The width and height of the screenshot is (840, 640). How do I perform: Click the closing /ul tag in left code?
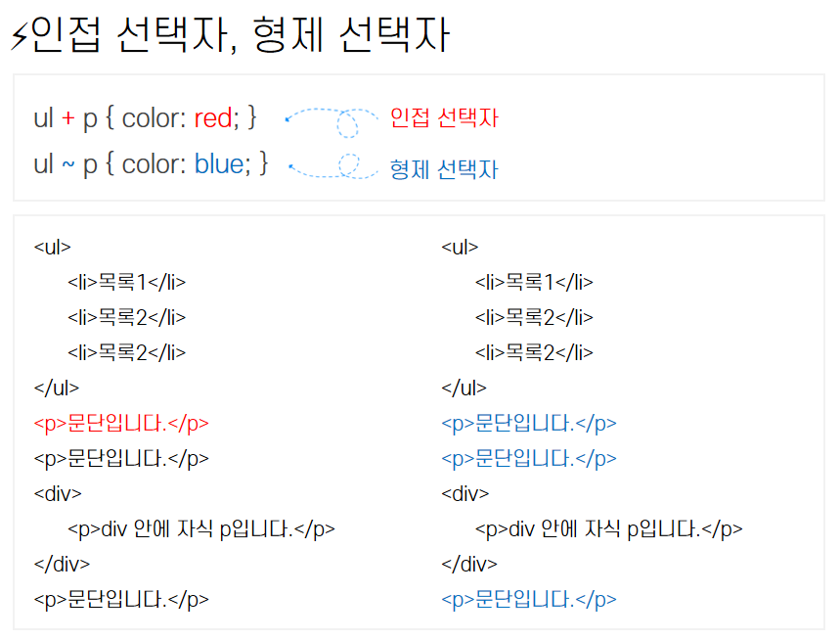tap(57, 388)
